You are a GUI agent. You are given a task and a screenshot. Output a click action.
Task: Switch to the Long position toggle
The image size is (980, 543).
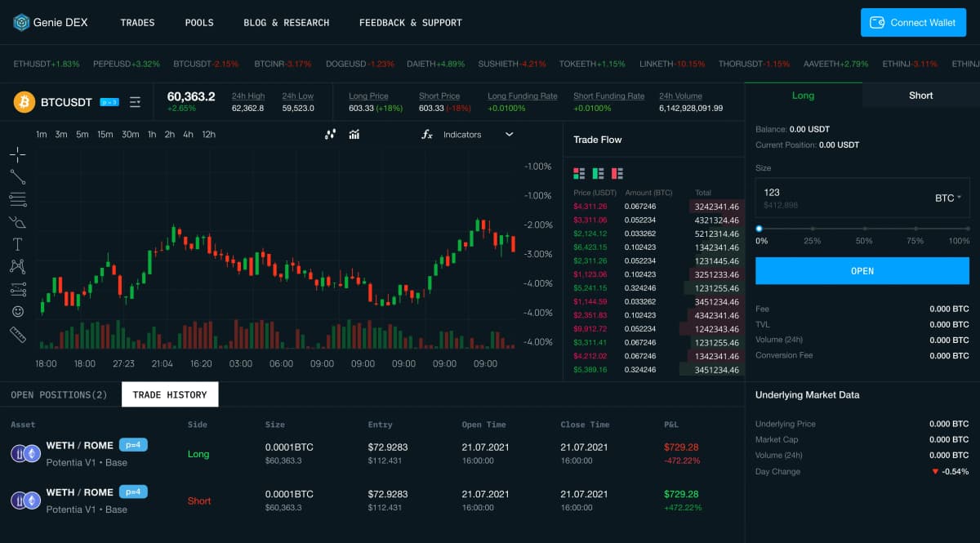pos(803,96)
